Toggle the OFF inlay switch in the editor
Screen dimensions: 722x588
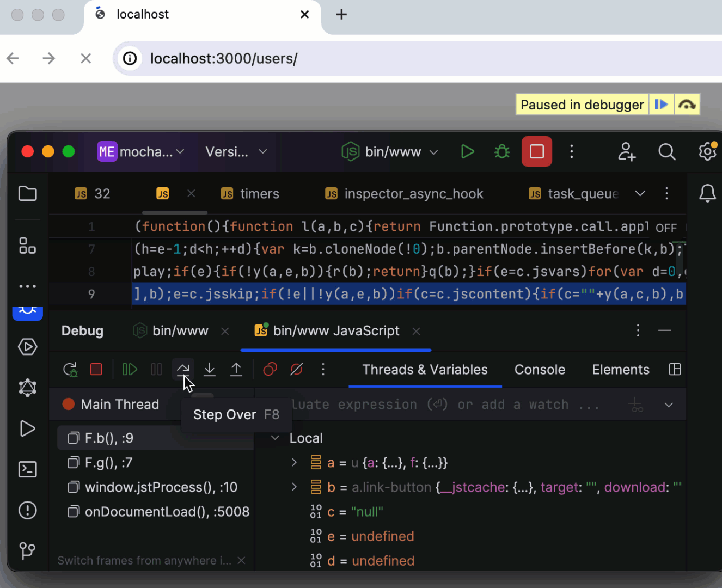pyautogui.click(x=666, y=227)
